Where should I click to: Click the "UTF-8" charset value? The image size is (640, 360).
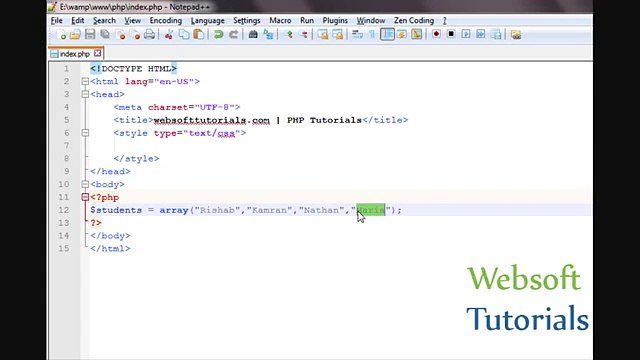(214, 107)
